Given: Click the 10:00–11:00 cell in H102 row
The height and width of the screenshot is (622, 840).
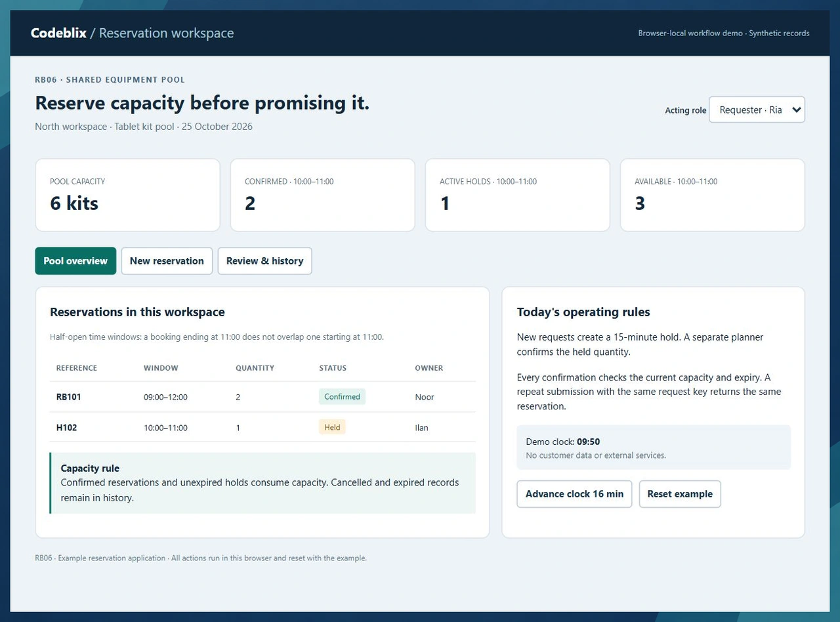Looking at the screenshot, I should pos(165,428).
